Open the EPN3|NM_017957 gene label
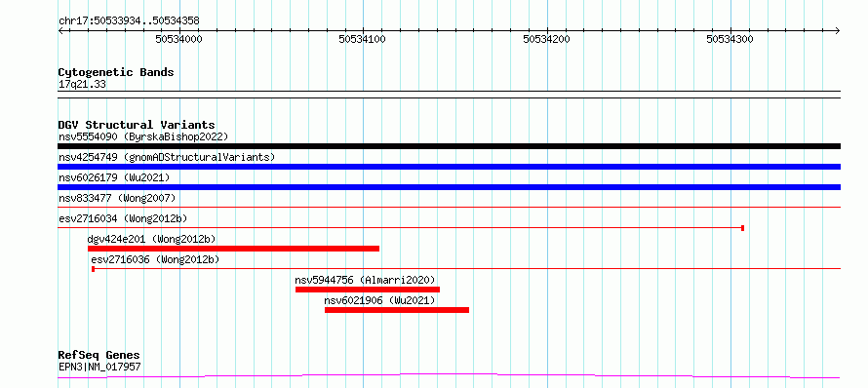Screen dimensions: 868x388 click(x=99, y=367)
